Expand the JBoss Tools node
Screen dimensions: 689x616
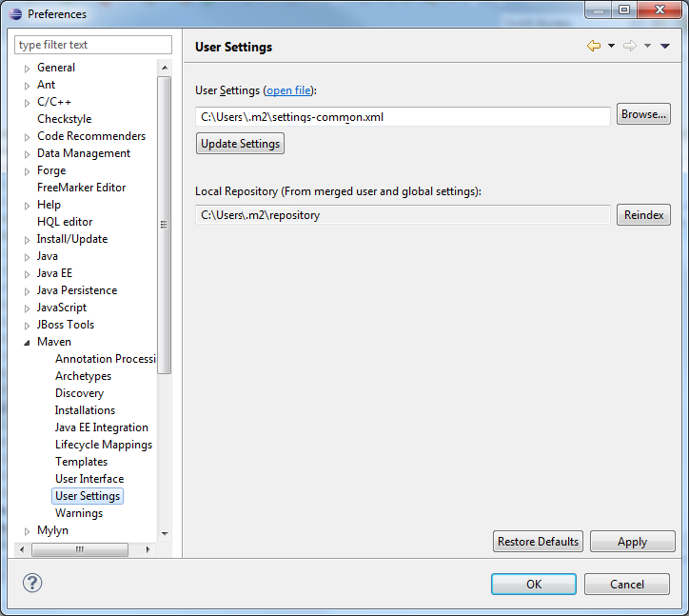28,326
